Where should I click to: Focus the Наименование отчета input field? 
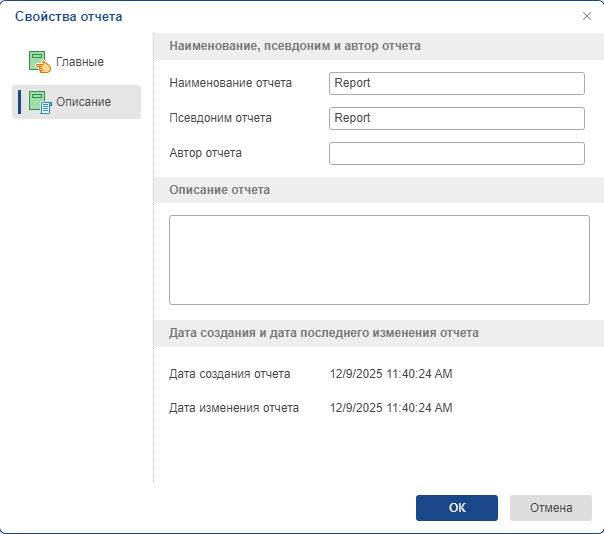457,83
